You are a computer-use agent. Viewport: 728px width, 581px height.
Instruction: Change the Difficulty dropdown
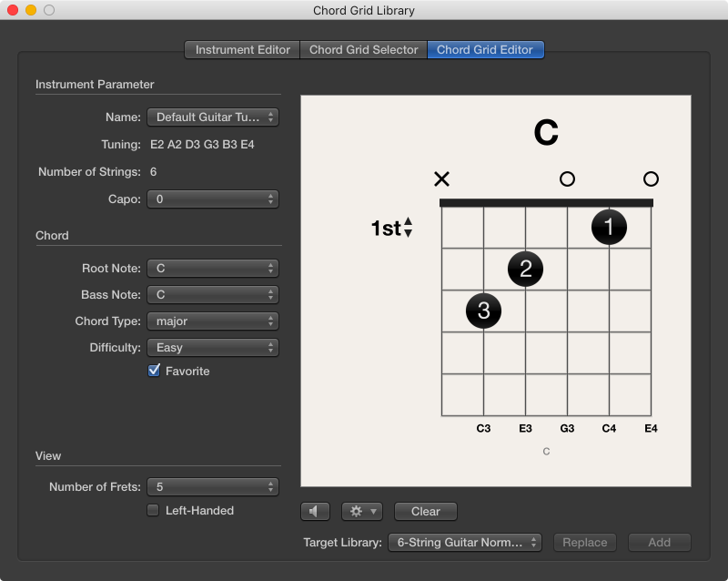point(212,347)
